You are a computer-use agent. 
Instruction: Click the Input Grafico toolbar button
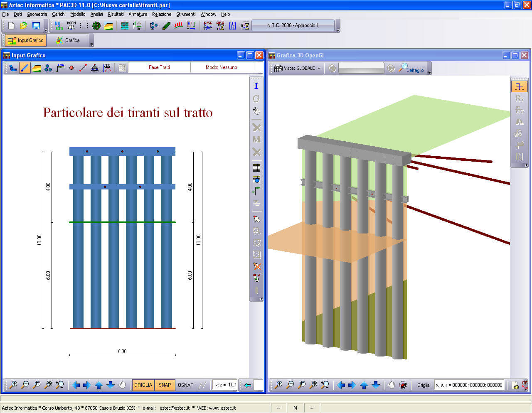[26, 40]
